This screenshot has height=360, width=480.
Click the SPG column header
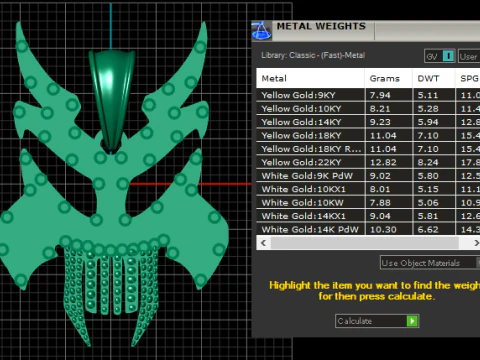pyautogui.click(x=468, y=78)
